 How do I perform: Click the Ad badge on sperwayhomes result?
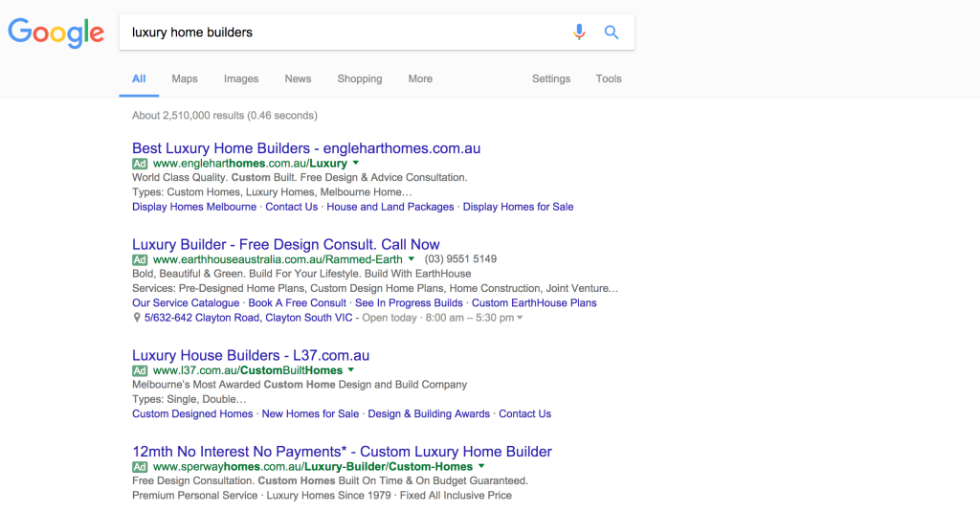click(140, 467)
